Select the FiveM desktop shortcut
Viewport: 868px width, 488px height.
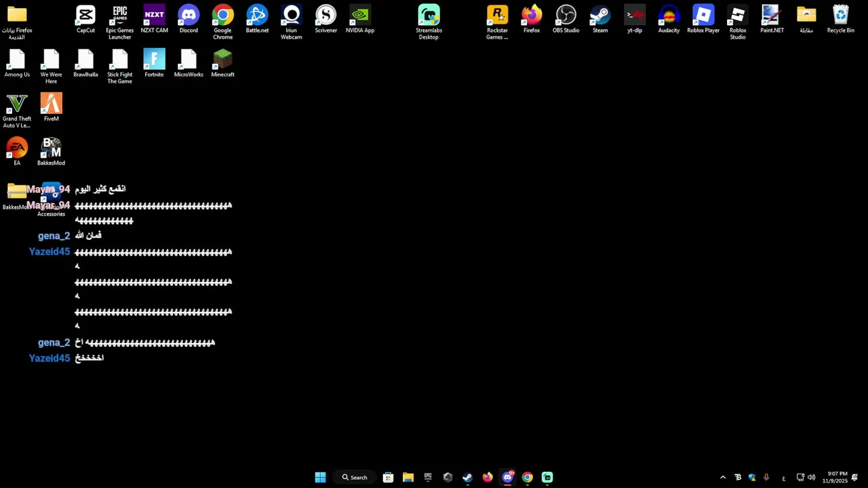51,108
